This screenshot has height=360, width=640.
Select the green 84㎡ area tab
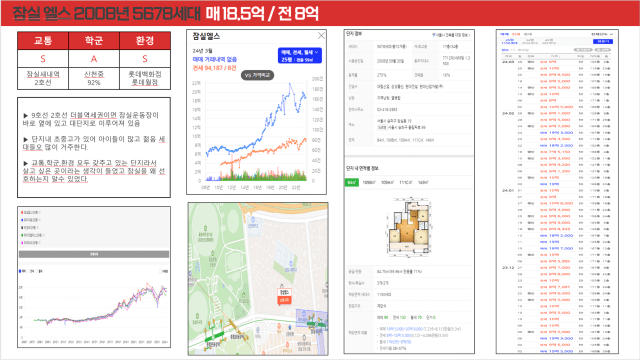(351, 182)
